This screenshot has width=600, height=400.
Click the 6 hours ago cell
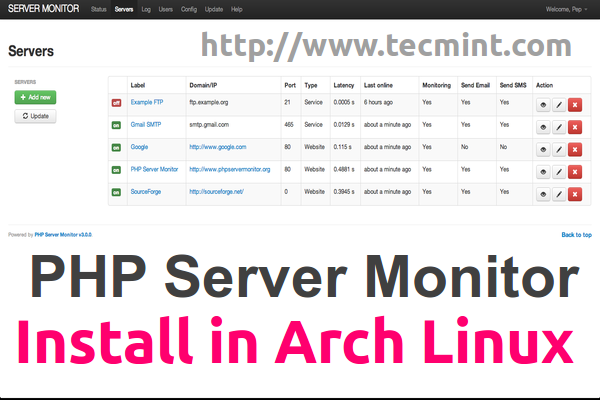(x=378, y=102)
